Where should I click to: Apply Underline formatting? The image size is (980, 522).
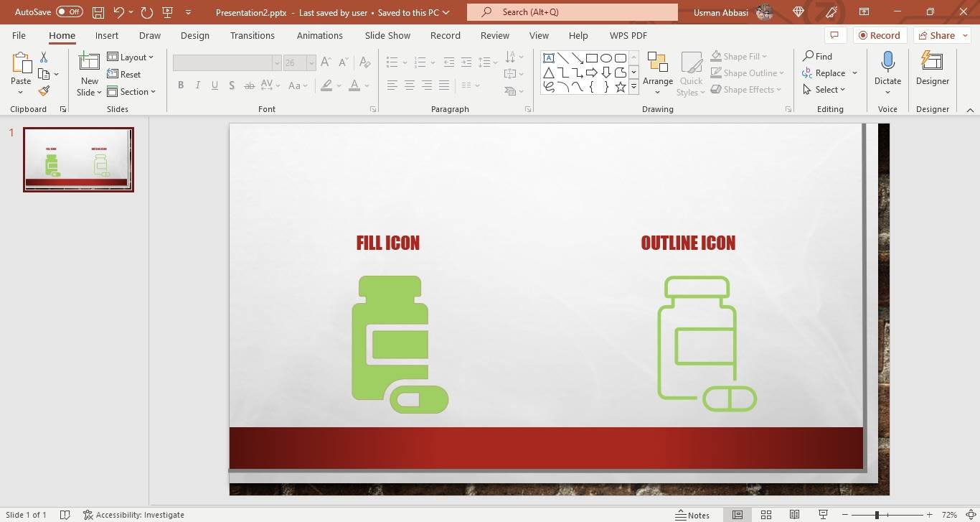click(215, 85)
